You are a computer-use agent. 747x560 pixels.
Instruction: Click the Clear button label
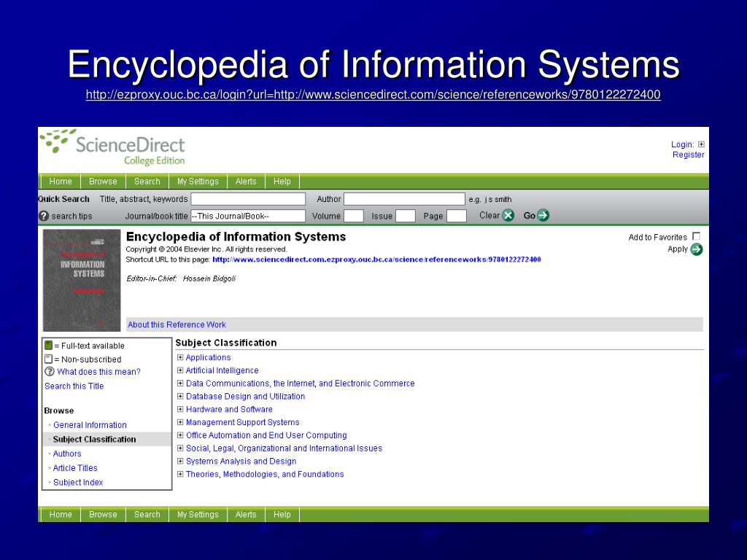tap(489, 215)
